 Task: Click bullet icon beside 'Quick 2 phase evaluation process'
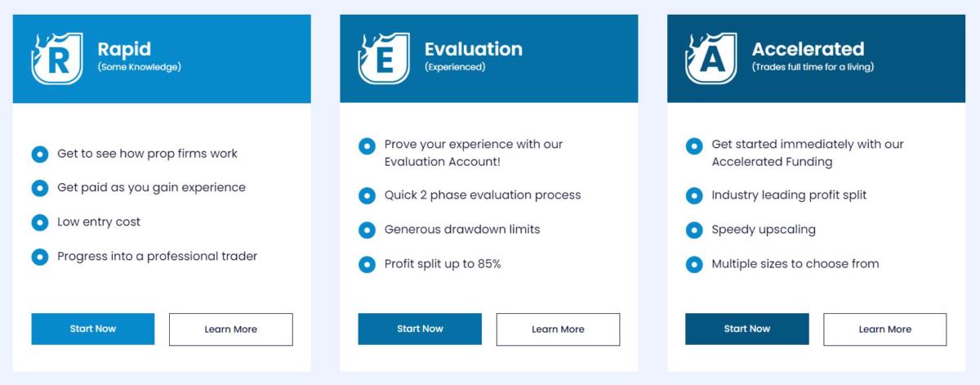[367, 195]
